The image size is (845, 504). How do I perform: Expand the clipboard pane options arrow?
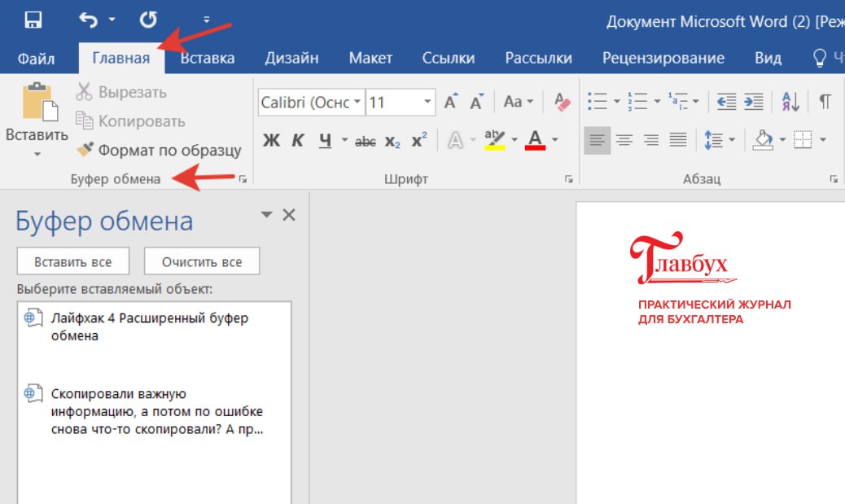click(265, 214)
